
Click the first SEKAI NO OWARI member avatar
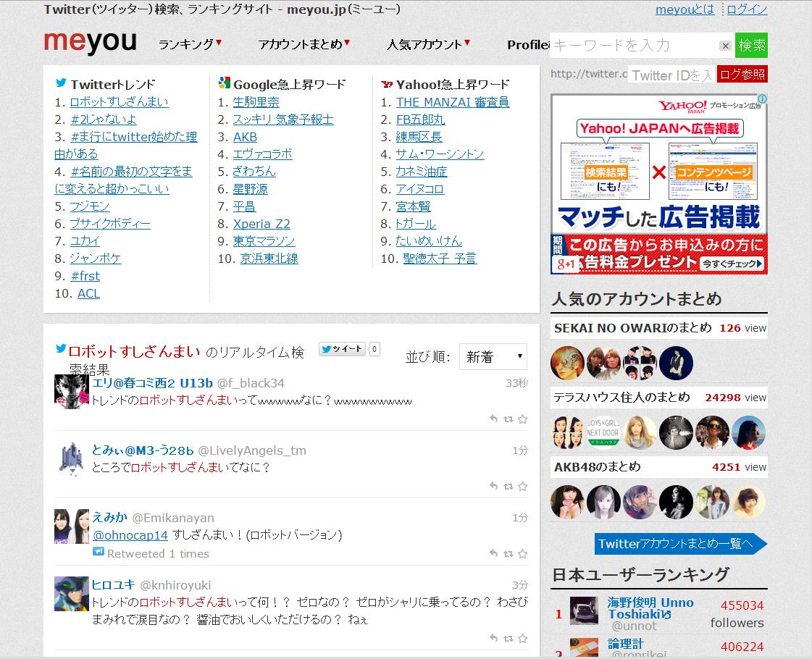click(567, 363)
